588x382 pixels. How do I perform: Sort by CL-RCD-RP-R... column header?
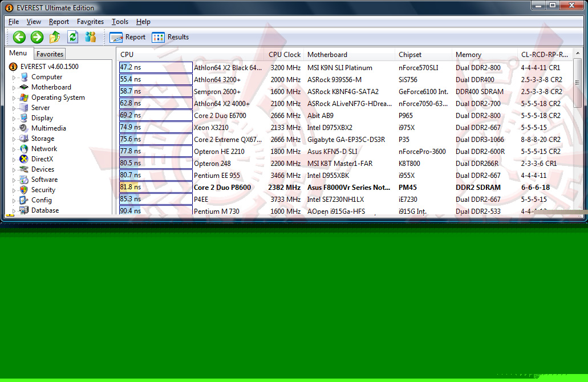click(x=545, y=55)
